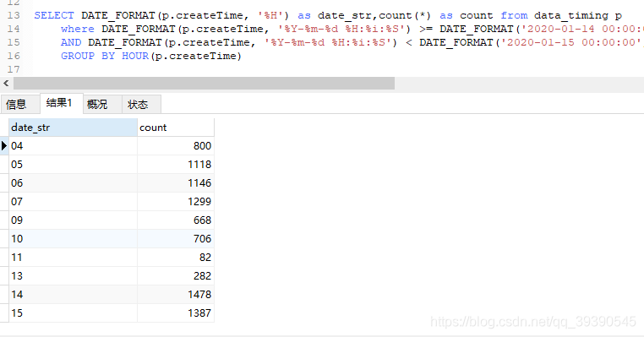The image size is (644, 337).
Task: Click the count cell showing 1299
Action: coord(176,202)
